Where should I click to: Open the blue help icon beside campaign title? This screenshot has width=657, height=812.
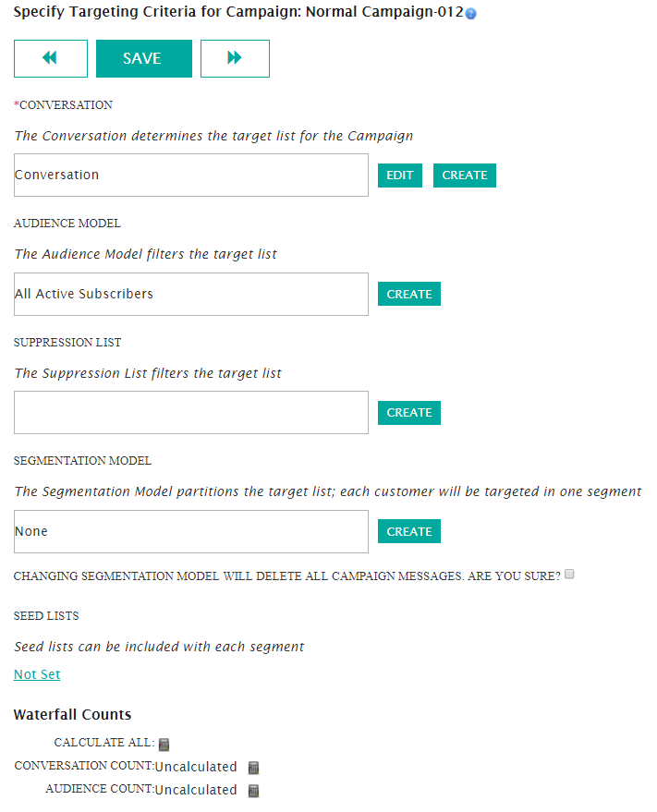tap(470, 14)
